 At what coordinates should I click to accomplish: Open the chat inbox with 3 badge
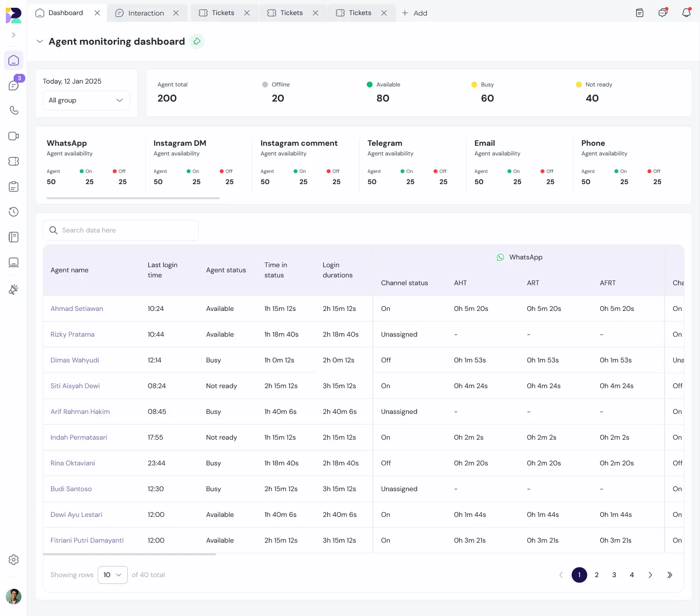click(x=14, y=86)
